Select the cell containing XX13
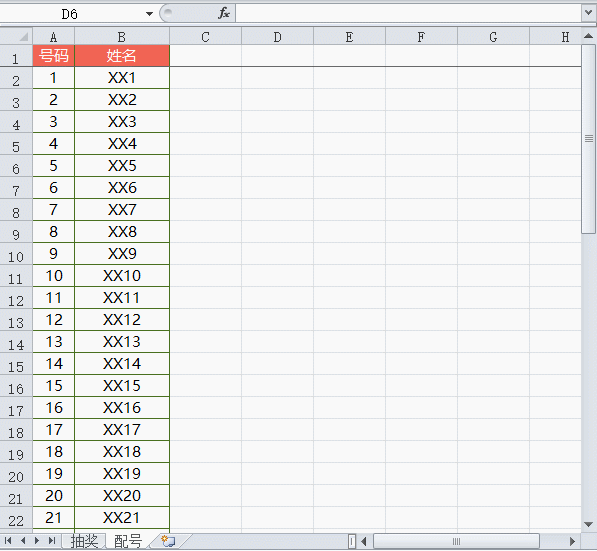 click(x=122, y=342)
